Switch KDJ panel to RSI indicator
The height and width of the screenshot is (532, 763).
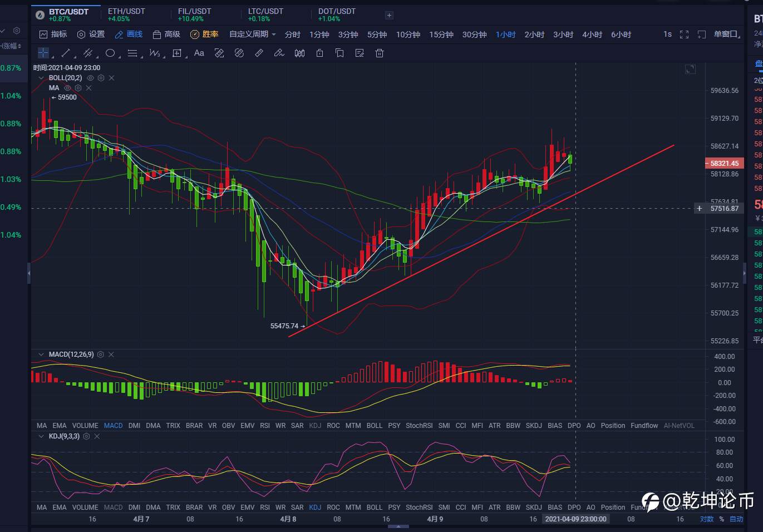(x=265, y=508)
